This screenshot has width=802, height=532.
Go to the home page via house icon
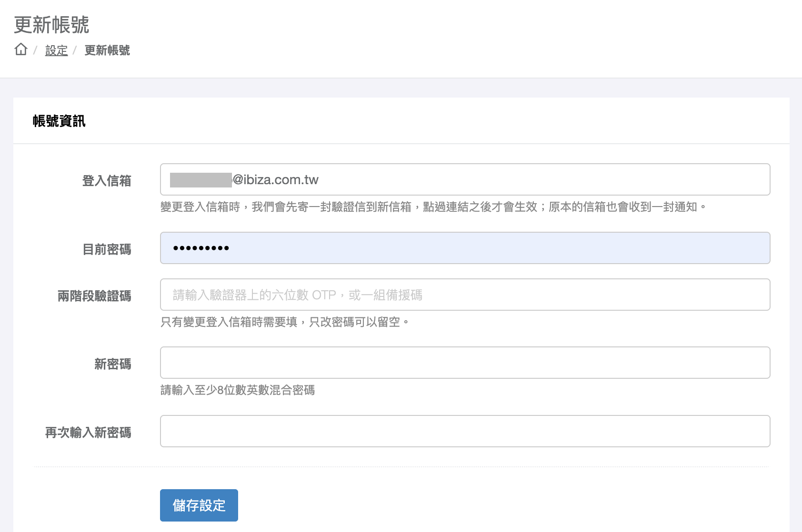pos(21,49)
